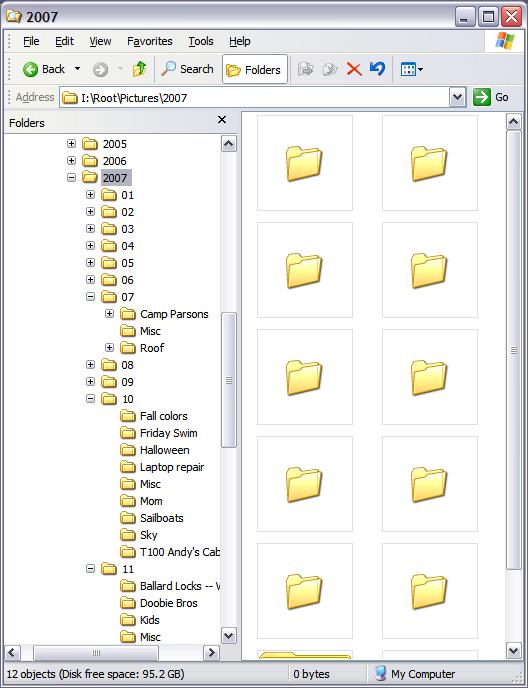Click the 03 folder icon in tree

click(109, 229)
